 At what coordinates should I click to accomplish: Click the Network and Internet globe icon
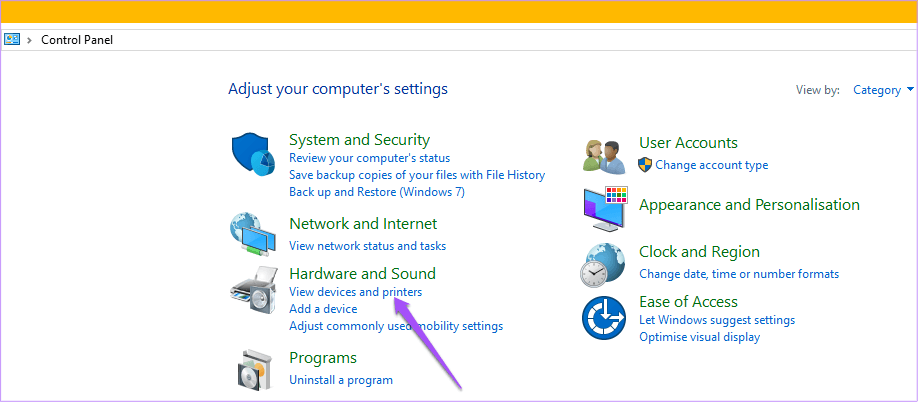pyautogui.click(x=253, y=234)
